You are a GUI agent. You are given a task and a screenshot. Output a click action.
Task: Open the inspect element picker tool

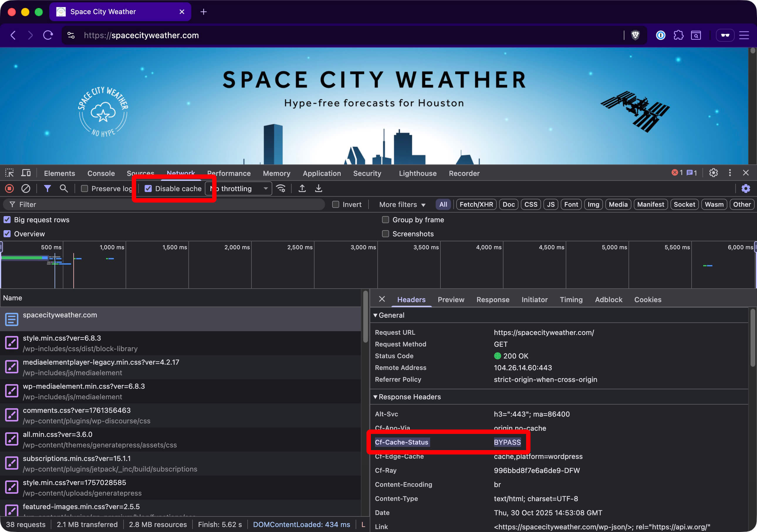tap(9, 173)
